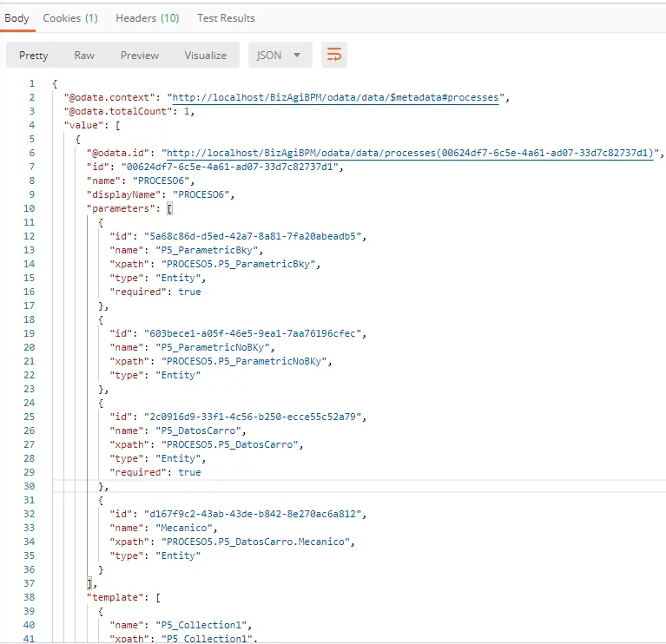Click xpath "PROCESO5.P5_ParametricNoBKy"

click(244, 361)
